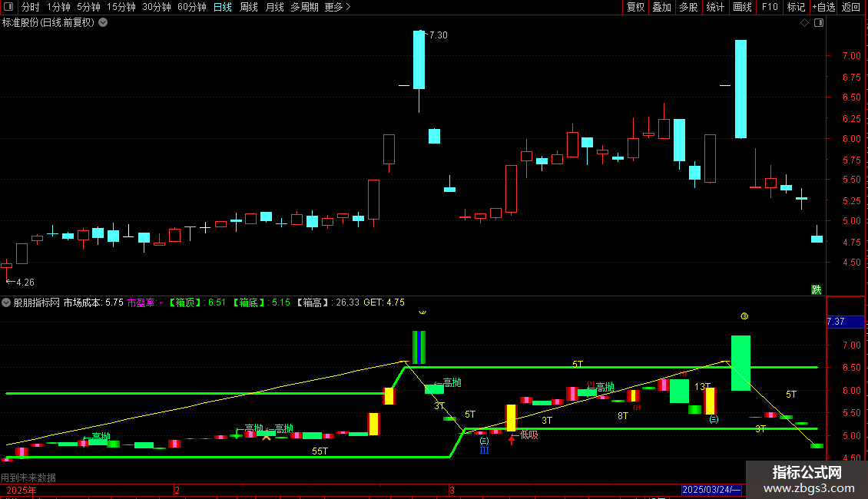Click the blue III marker in indicator panel
868x499 pixels.
tap(484, 451)
